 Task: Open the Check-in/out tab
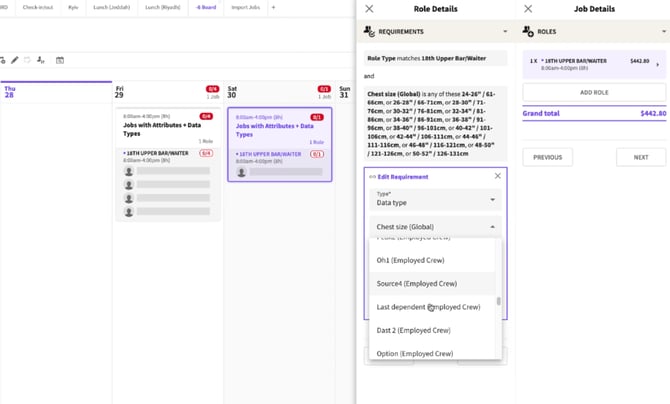38,7
